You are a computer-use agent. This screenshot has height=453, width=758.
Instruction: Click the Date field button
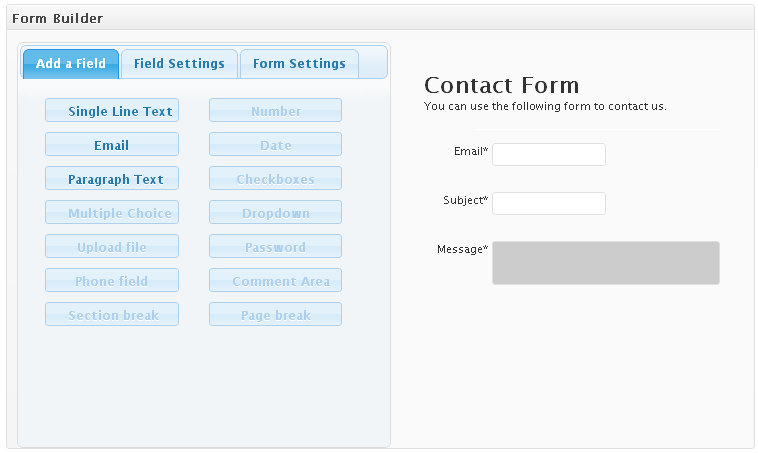[x=275, y=145]
